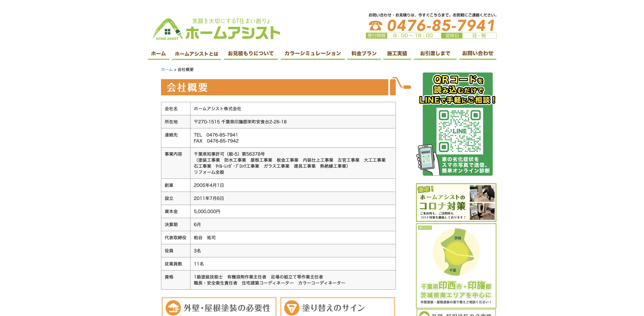The image size is (644, 316).
Task: Click the ホームアシスト logo text
Action: [x=233, y=33]
